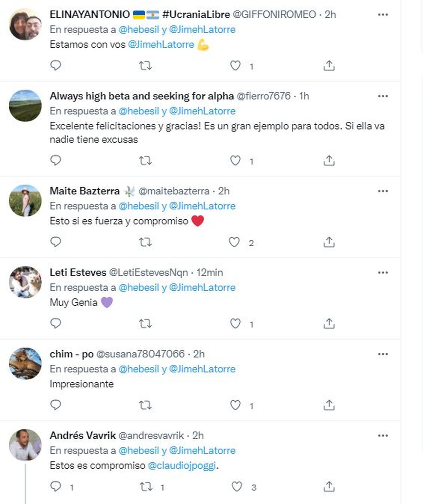423x504 pixels.
Task: Open chim - po's profile avatar
Action: tap(25, 364)
